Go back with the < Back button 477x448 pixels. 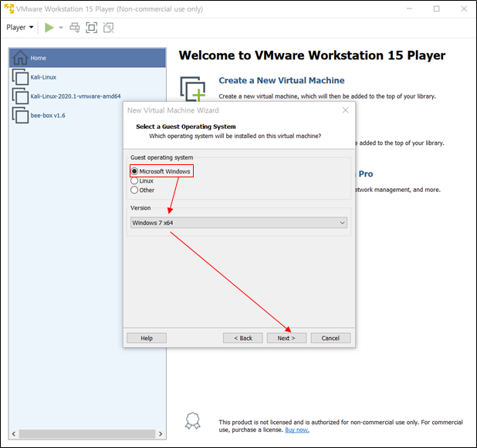click(x=243, y=338)
